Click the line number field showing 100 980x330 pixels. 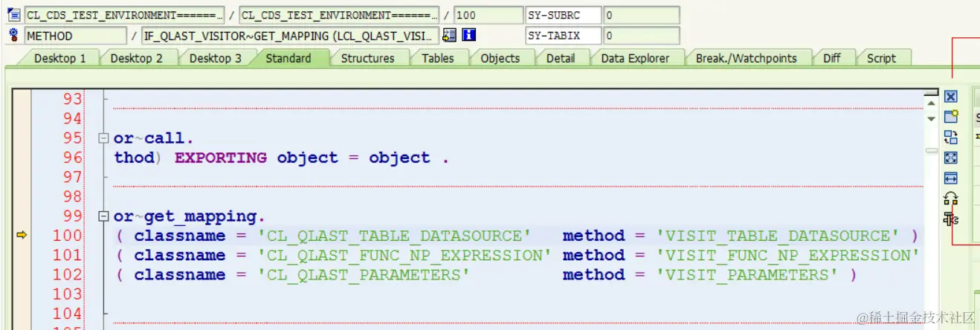click(x=487, y=15)
